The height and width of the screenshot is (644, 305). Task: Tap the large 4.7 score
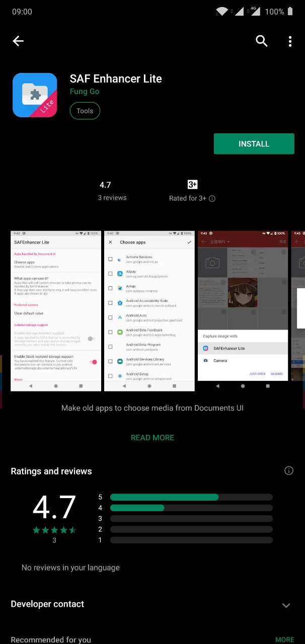tap(54, 507)
